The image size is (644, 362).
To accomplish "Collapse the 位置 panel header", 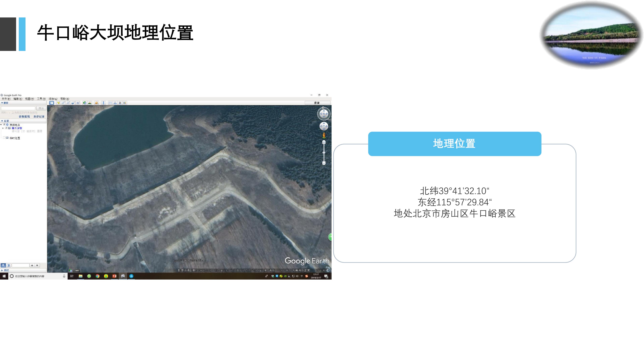I will click(x=23, y=121).
